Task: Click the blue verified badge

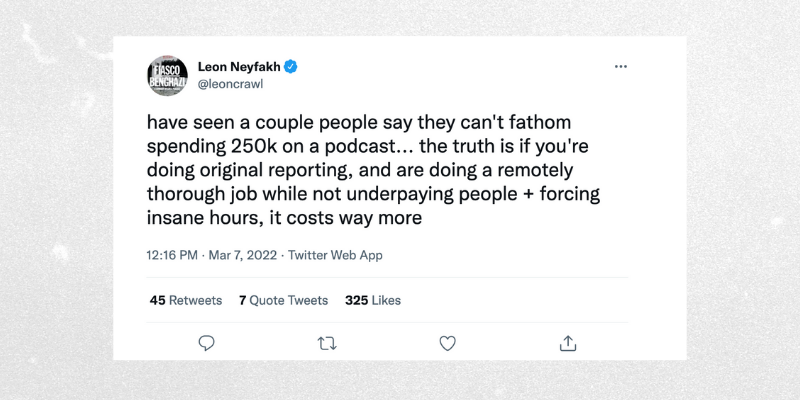Action: pos(291,67)
